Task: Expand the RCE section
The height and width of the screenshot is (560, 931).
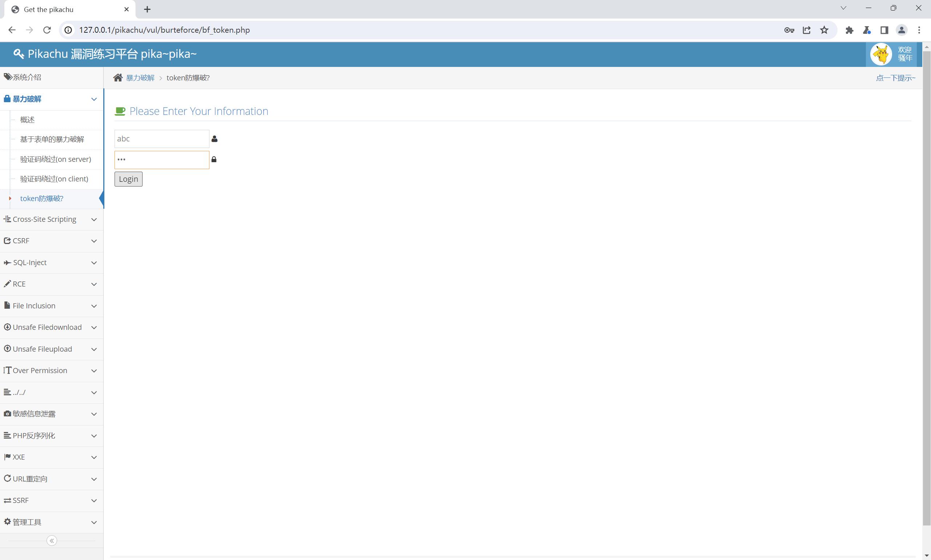Action: pyautogui.click(x=52, y=284)
